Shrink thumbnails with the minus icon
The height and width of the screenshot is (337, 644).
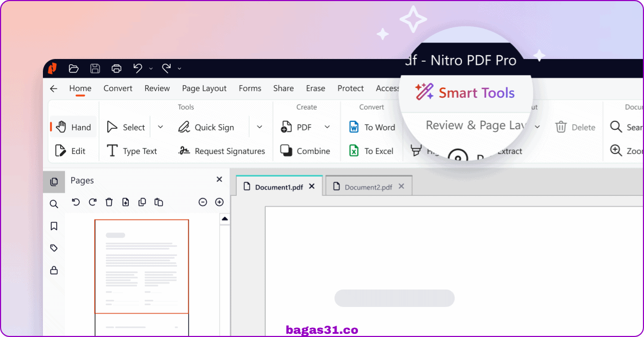point(203,202)
